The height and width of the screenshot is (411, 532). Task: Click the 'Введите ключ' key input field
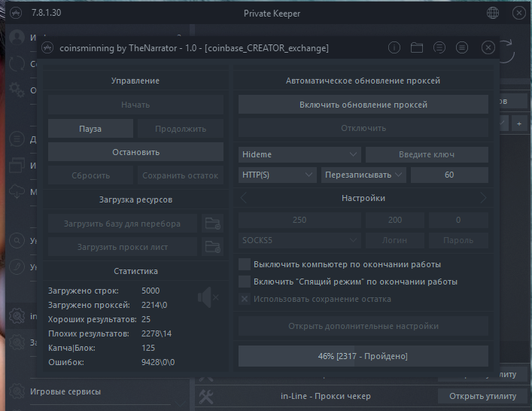pos(427,154)
